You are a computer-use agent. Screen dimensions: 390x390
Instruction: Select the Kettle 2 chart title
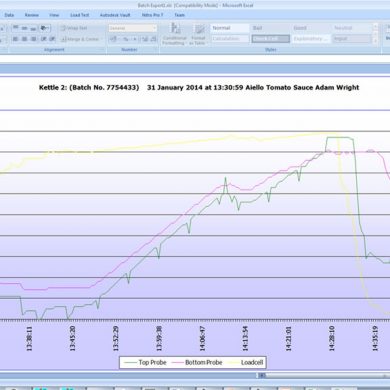tap(199, 87)
